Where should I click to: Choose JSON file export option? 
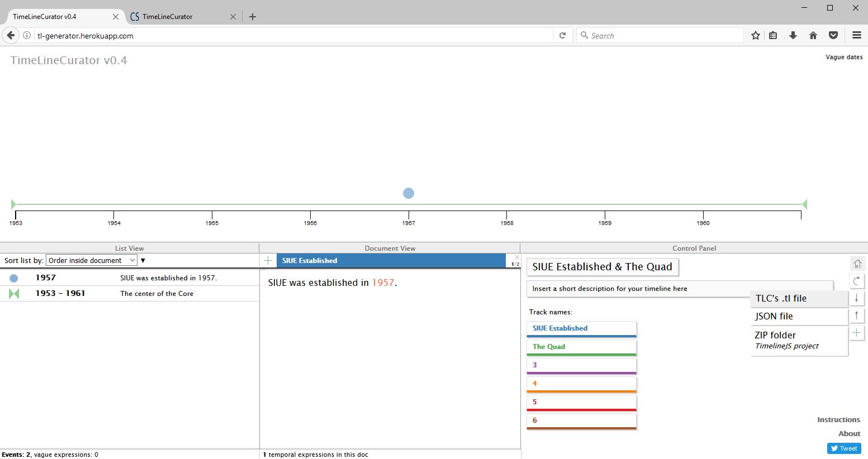pyautogui.click(x=799, y=317)
